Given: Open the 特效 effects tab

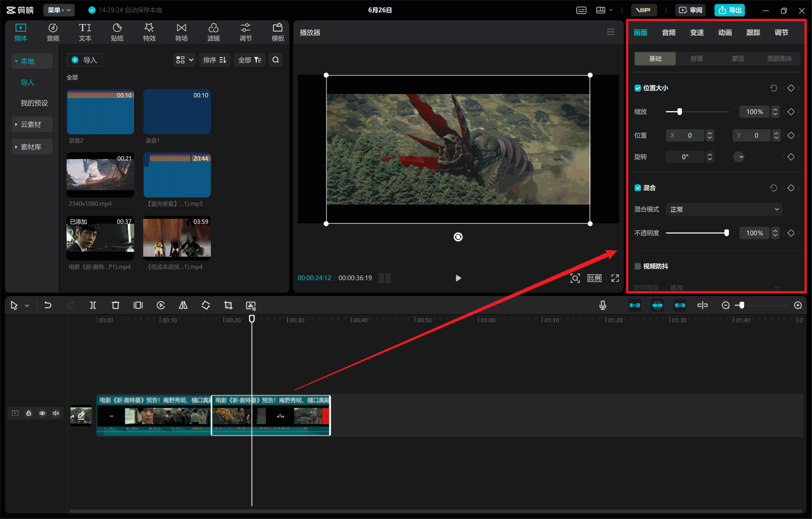Looking at the screenshot, I should pyautogui.click(x=149, y=32).
